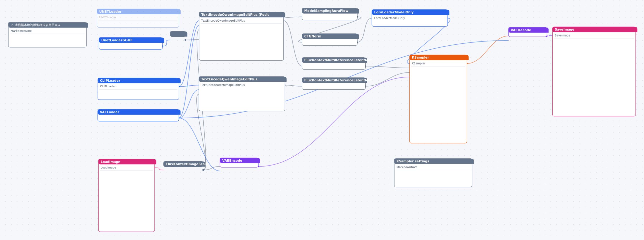Click the KSampler settings note header

pyautogui.click(x=434, y=161)
